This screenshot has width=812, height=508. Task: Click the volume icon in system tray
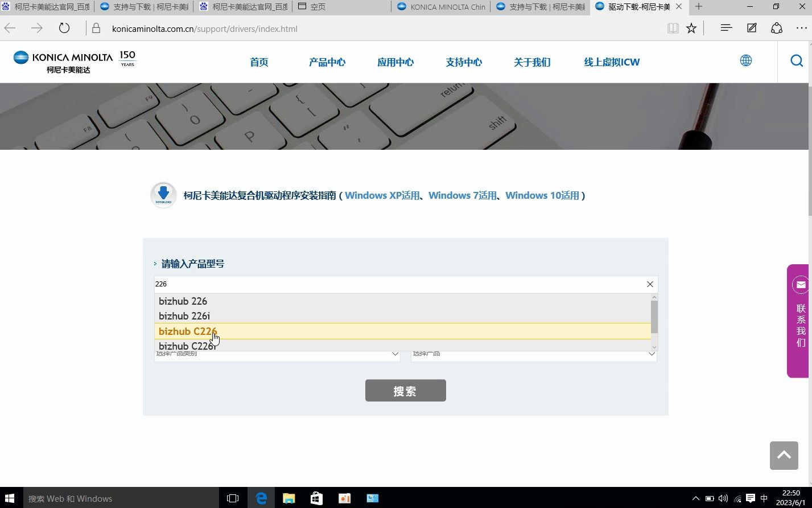(x=723, y=498)
